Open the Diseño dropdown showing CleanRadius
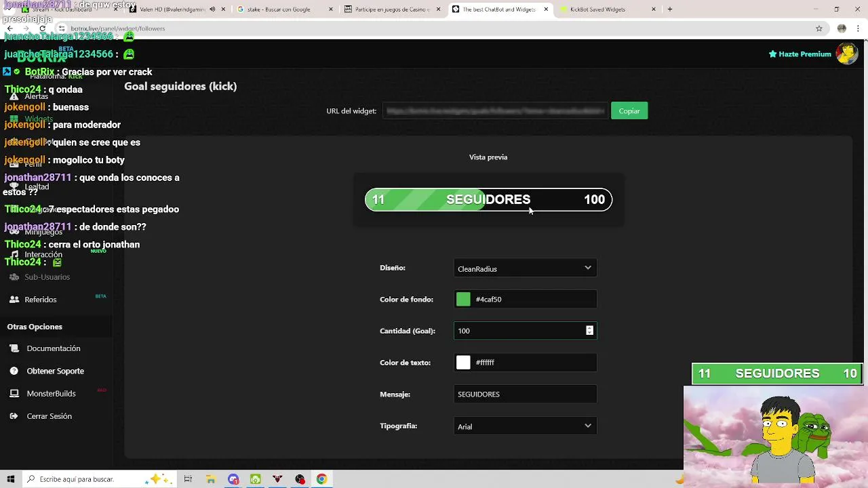Screen dimensions: 868x488 (x=526, y=268)
